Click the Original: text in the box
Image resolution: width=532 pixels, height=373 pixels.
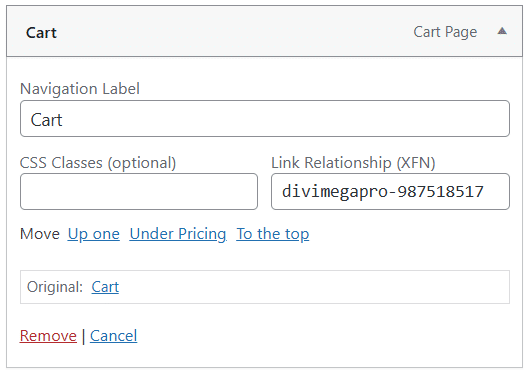point(55,287)
